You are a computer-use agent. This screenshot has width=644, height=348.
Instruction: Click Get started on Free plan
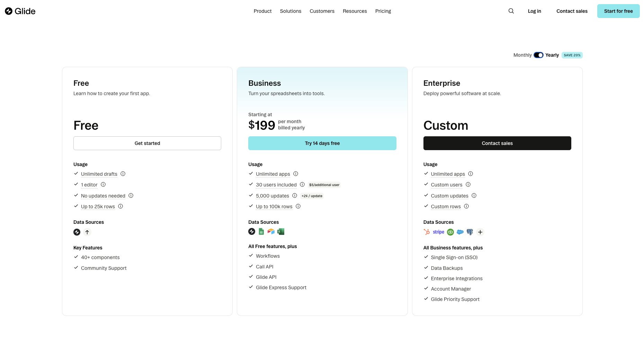147,143
